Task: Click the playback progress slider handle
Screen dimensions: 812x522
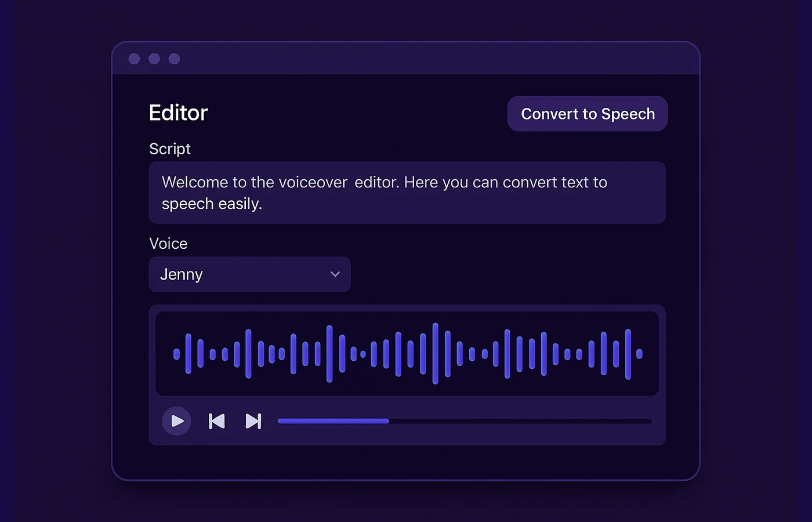Action: [389, 421]
